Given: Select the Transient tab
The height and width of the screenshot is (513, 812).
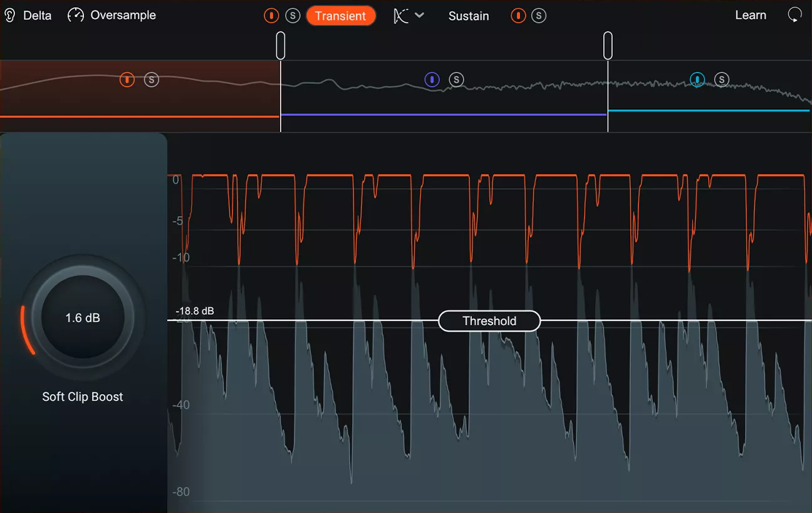Looking at the screenshot, I should click(341, 16).
